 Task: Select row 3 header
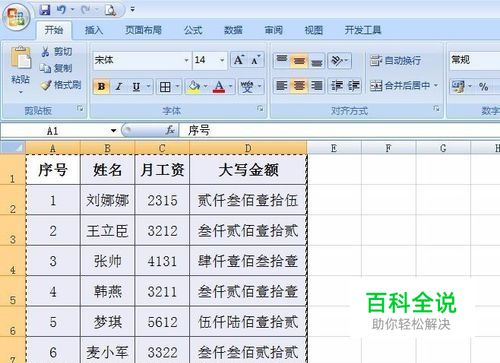[13, 230]
